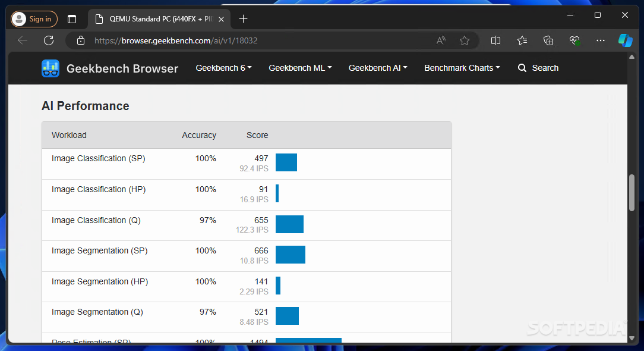Click the Accuracy column header
644x351 pixels.
coord(199,135)
